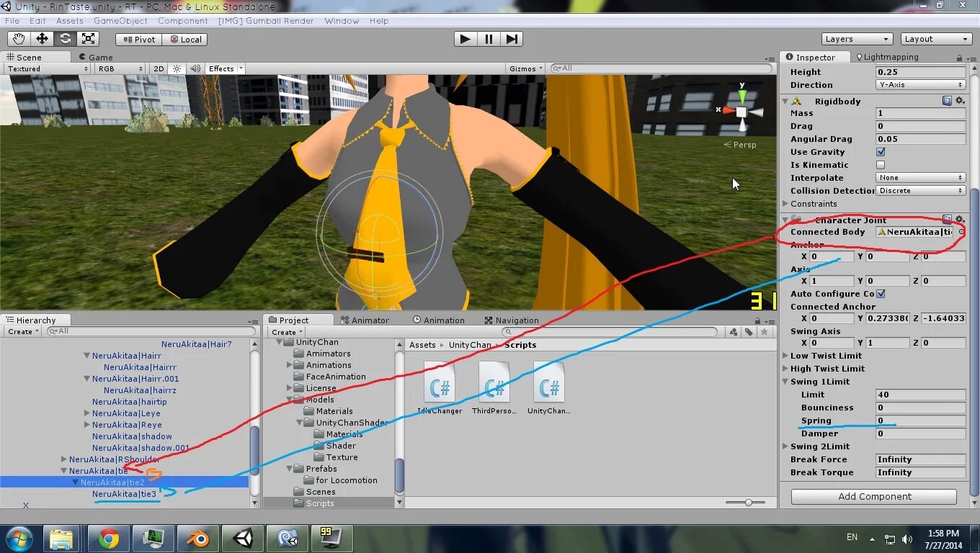The width and height of the screenshot is (980, 553).
Task: Expand the High Twist Limit section
Action: (x=786, y=369)
